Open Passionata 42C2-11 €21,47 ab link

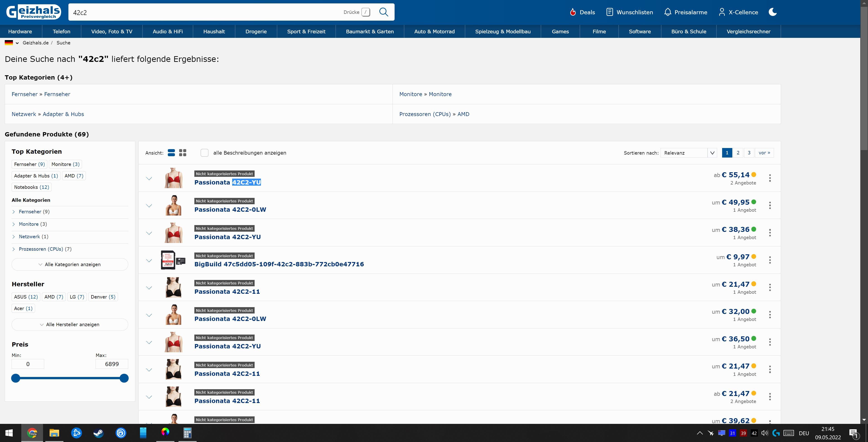coord(227,401)
